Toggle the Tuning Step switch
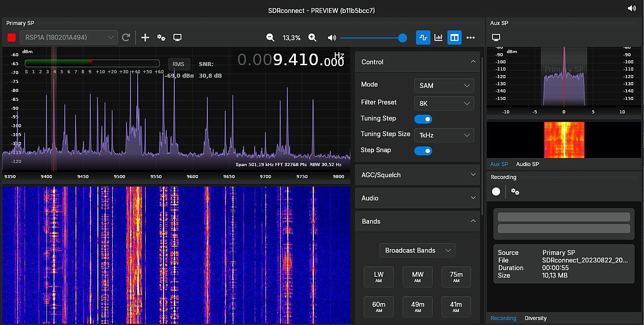Image resolution: width=644 pixels, height=325 pixels. tap(423, 119)
